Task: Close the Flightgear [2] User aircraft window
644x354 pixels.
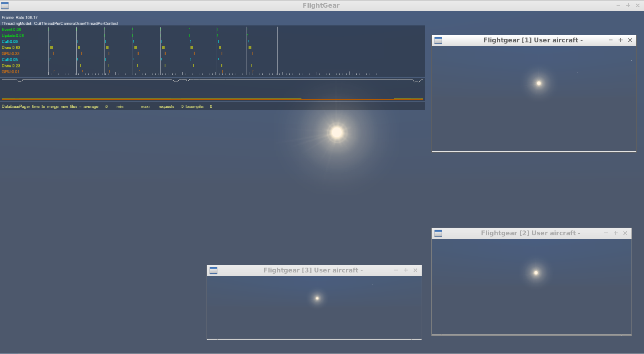Action: [625, 233]
